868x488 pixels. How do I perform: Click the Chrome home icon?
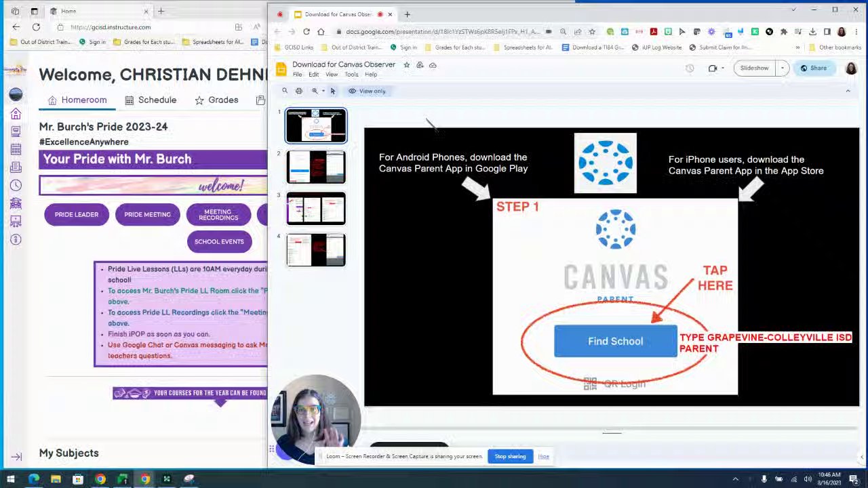tap(321, 32)
